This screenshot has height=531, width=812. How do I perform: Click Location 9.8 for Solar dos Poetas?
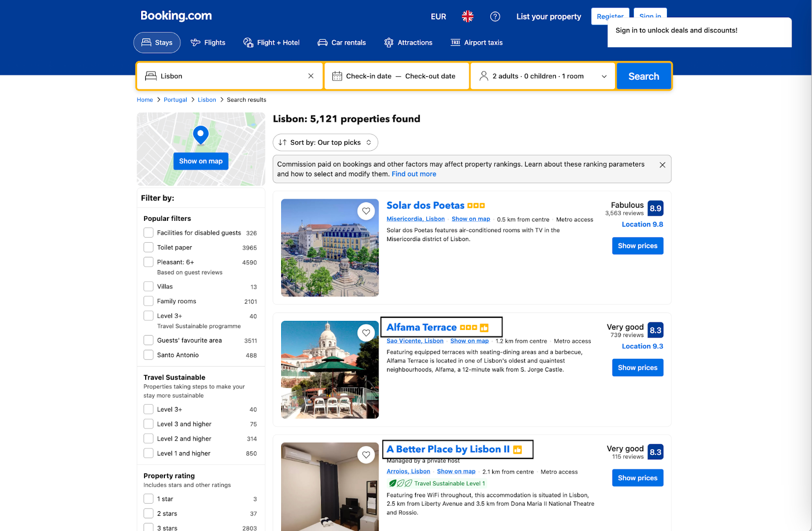point(642,224)
